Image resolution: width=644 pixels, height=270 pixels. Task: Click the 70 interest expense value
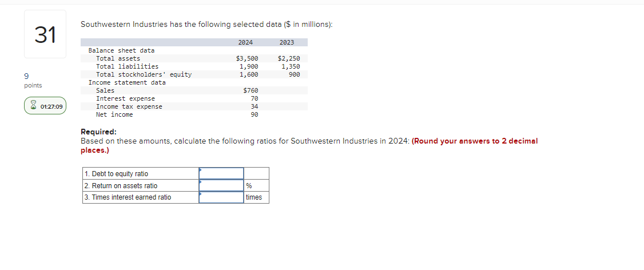(255, 98)
